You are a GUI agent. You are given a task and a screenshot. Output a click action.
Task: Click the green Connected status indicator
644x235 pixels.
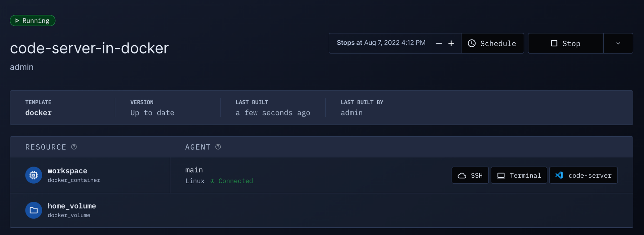(x=232, y=181)
